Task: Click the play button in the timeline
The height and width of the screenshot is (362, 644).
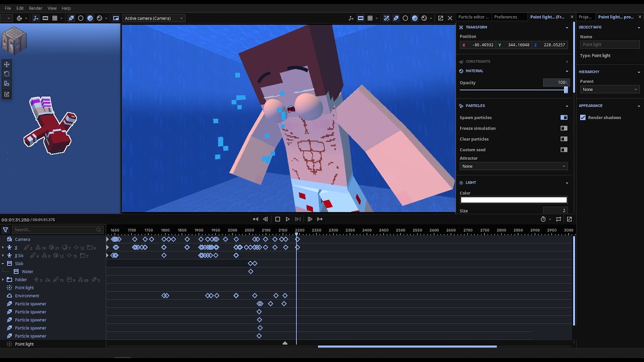Action: (287, 219)
